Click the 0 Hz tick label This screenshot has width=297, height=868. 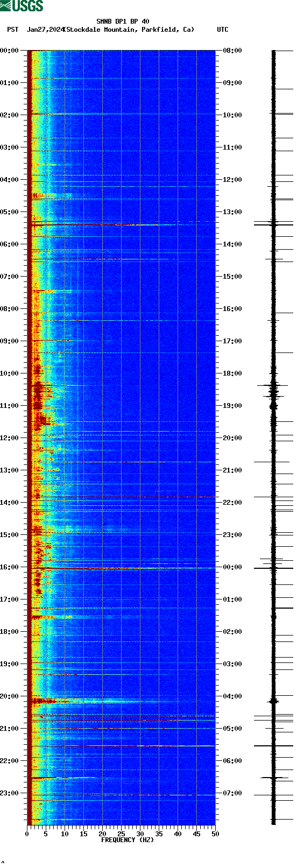tap(27, 834)
